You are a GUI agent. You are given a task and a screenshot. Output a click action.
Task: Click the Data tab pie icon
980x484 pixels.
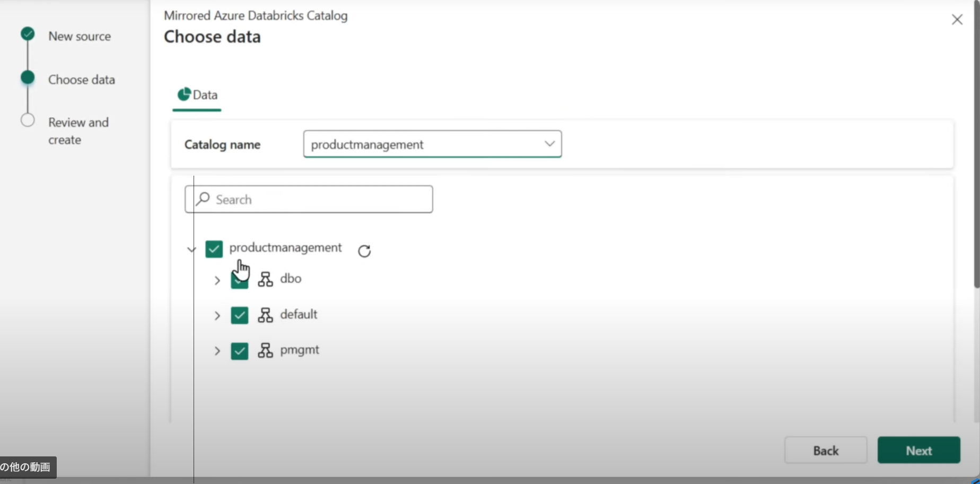tap(184, 94)
